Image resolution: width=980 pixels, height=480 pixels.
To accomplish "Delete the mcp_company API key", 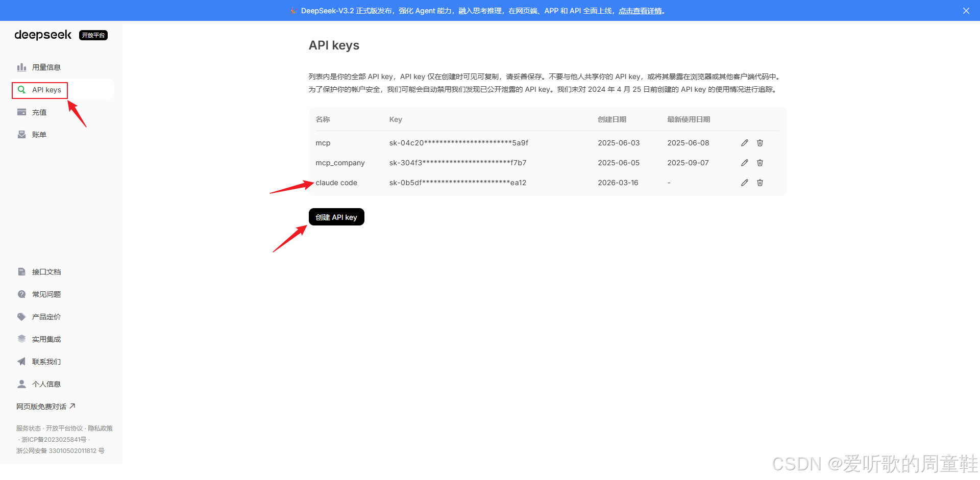I will (760, 163).
